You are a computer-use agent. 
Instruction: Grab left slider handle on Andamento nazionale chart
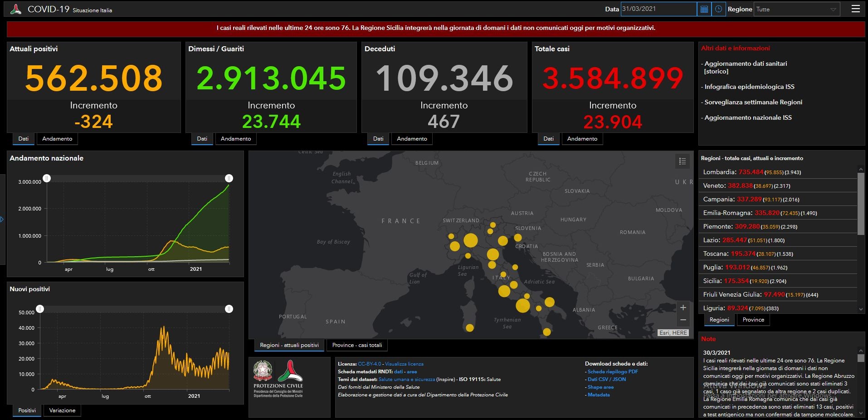point(47,178)
